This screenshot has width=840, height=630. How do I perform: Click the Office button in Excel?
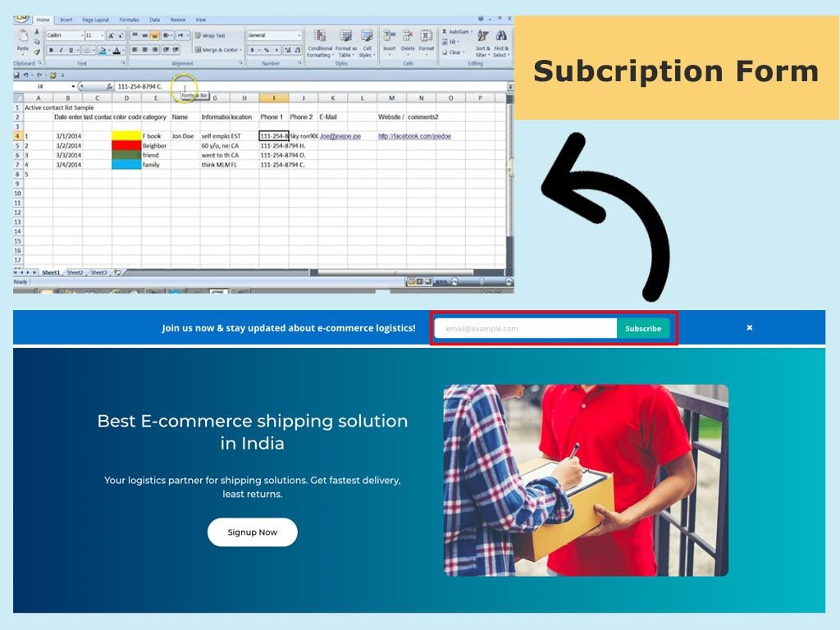(x=21, y=19)
